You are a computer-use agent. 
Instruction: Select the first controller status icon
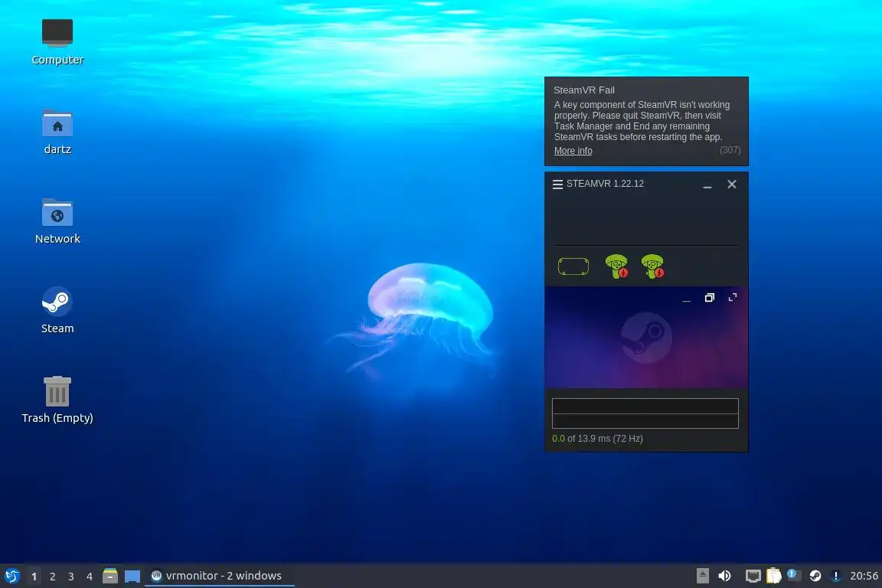617,266
